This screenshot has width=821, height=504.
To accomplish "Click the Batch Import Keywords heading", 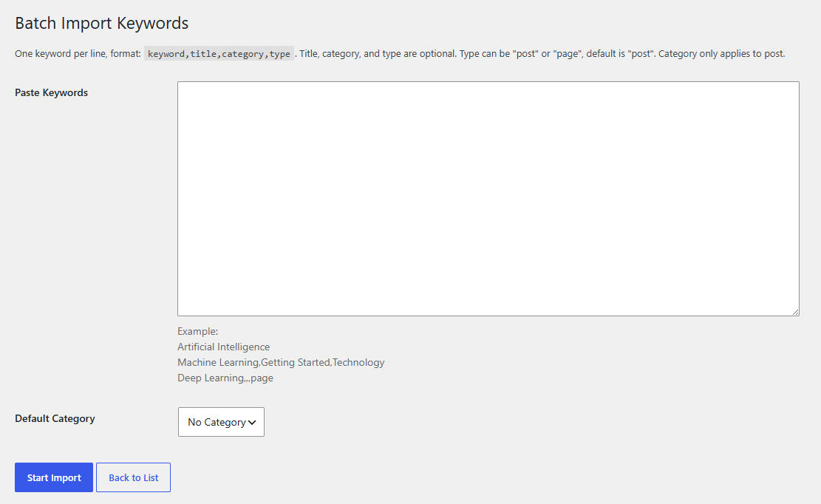I will tap(101, 23).
